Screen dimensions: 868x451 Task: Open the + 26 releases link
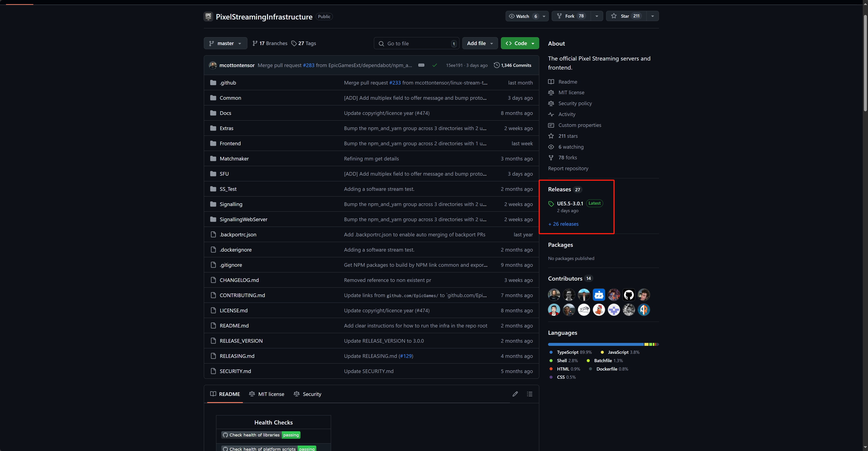click(563, 224)
